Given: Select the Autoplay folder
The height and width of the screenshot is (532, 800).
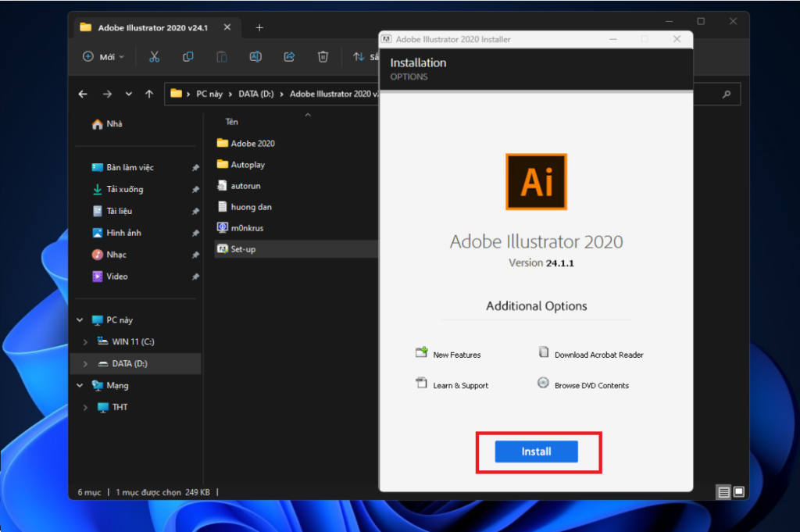Looking at the screenshot, I should pyautogui.click(x=241, y=165).
